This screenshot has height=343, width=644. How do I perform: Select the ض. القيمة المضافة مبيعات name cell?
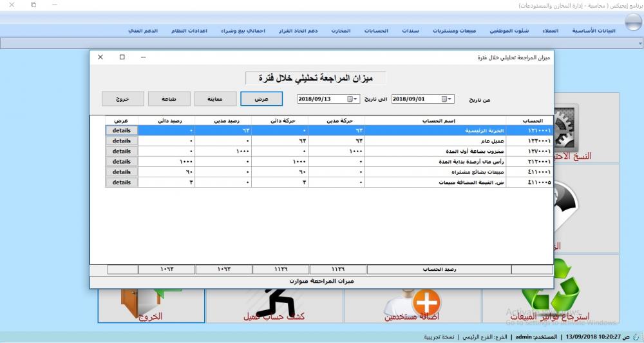(435, 182)
